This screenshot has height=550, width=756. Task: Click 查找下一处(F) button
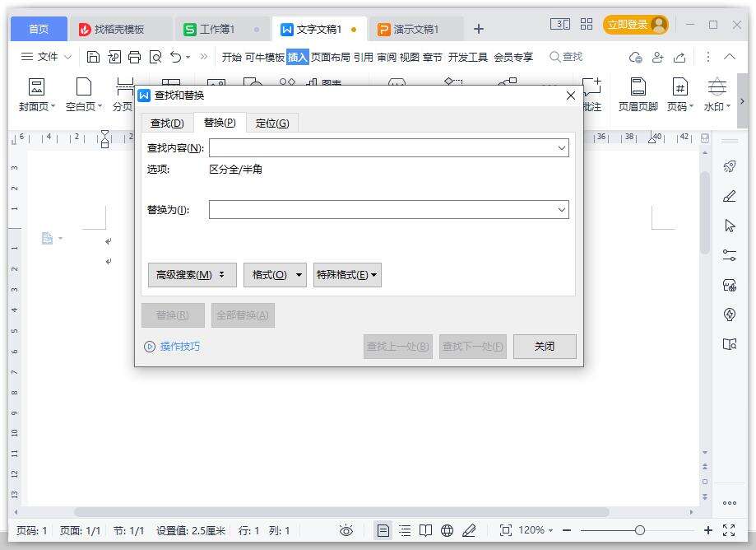tap(472, 347)
